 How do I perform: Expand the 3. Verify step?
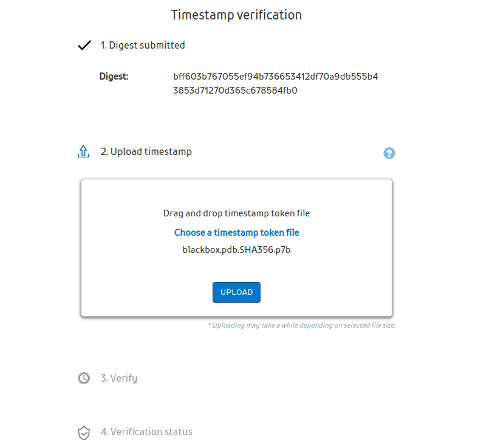(119, 378)
